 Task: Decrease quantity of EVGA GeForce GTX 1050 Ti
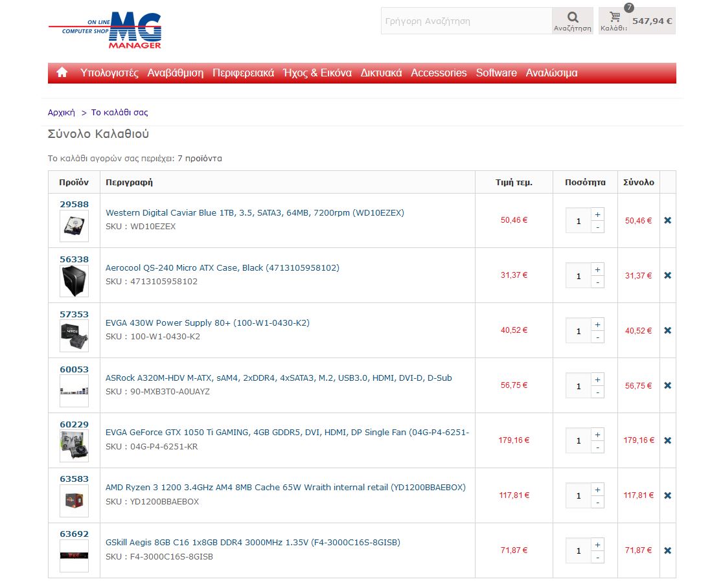[x=597, y=447]
